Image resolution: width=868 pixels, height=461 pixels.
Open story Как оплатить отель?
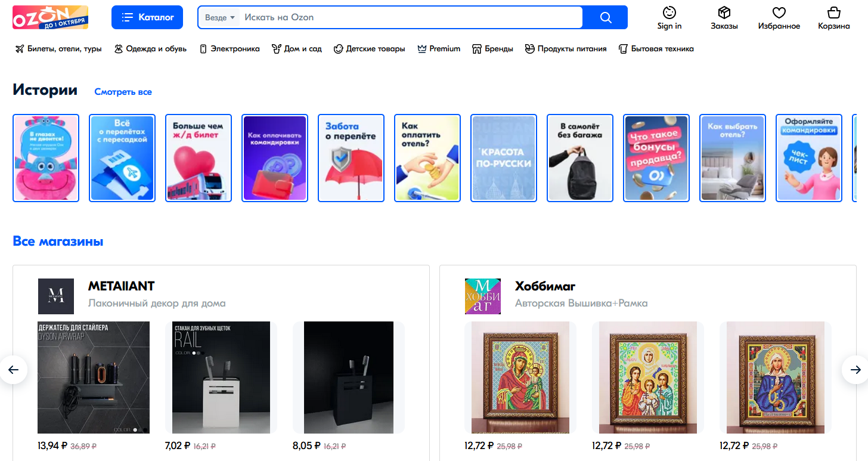(427, 158)
